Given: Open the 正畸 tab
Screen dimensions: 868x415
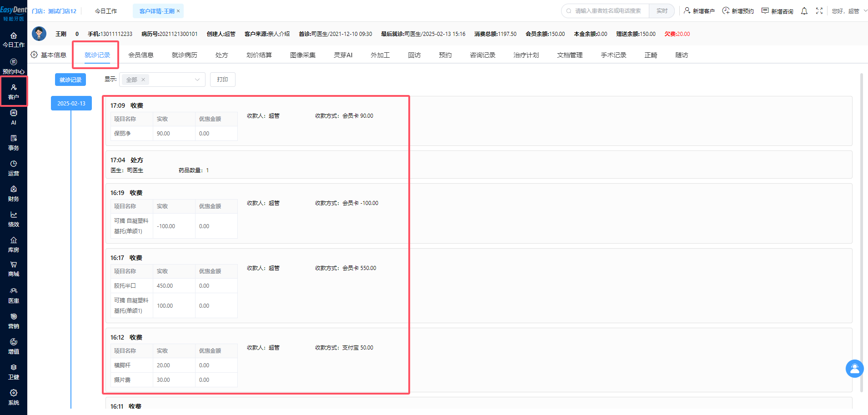Looking at the screenshot, I should (x=651, y=55).
